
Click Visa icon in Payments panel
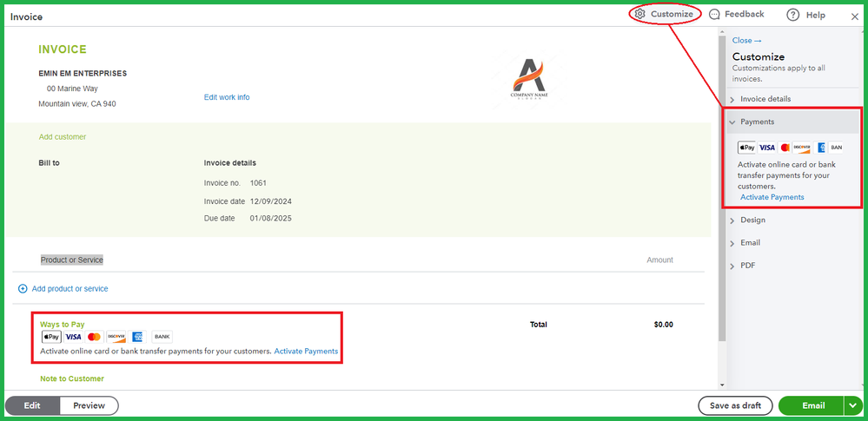(766, 148)
